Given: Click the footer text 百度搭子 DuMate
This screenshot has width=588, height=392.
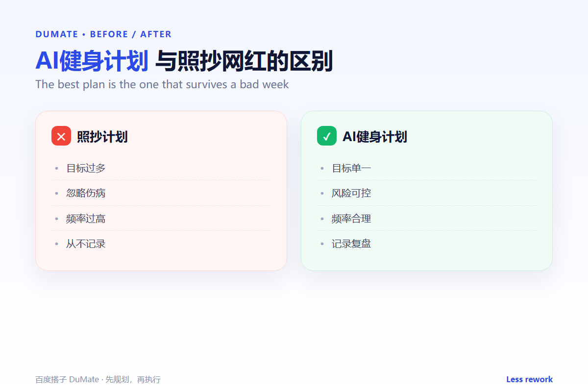Looking at the screenshot, I should (67, 380).
